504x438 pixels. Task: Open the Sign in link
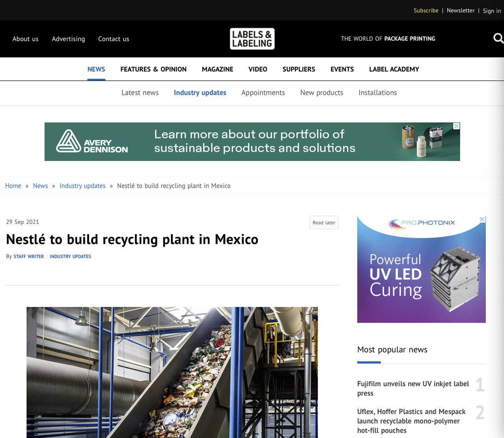pos(491,11)
